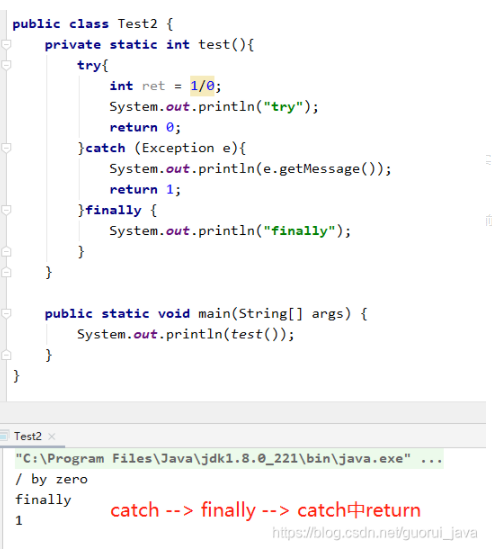Collapse the finally block fold marker

pos(6,210)
